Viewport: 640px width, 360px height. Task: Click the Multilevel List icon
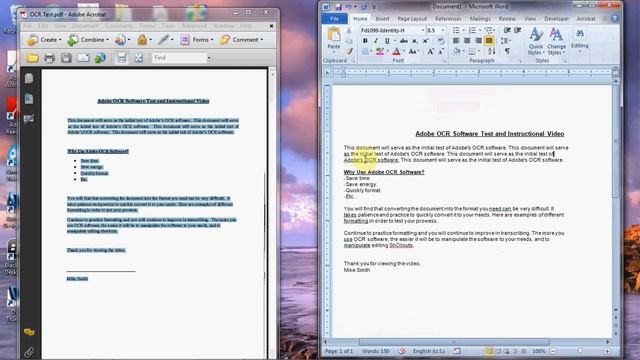(489, 30)
